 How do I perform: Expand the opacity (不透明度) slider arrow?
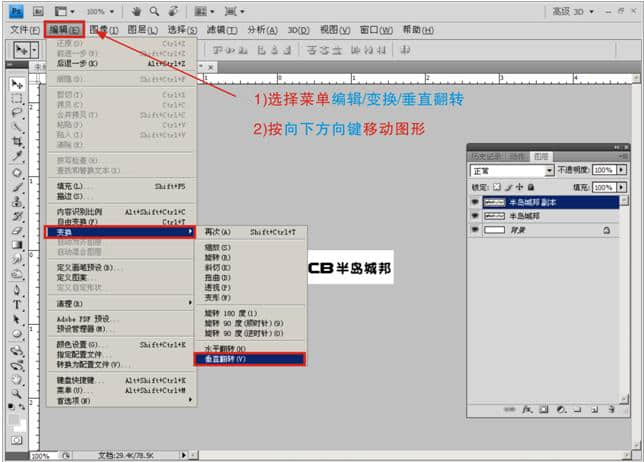tap(623, 171)
